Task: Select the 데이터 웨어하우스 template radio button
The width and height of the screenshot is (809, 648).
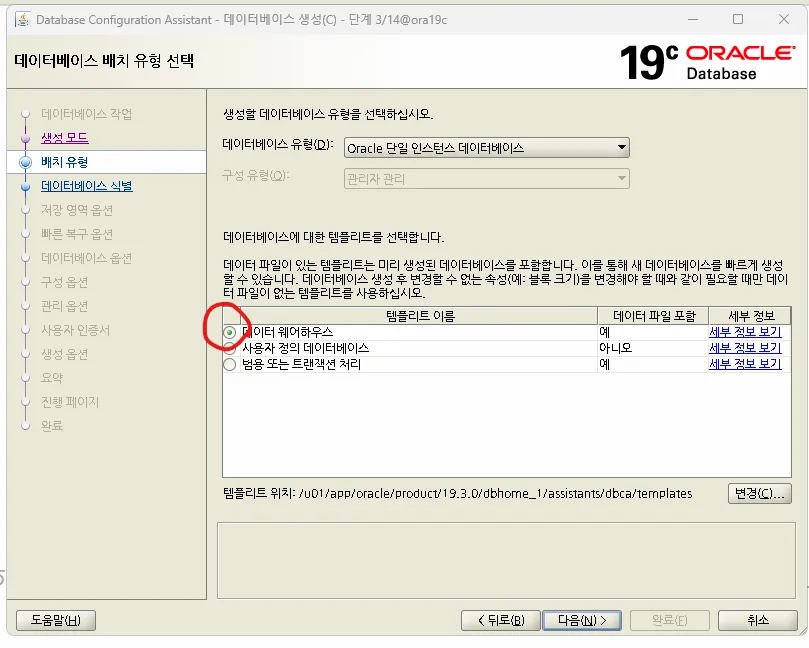Action: [x=230, y=332]
